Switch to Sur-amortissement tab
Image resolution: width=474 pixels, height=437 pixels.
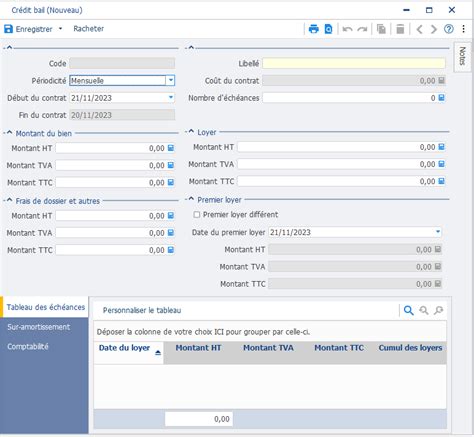(x=39, y=327)
